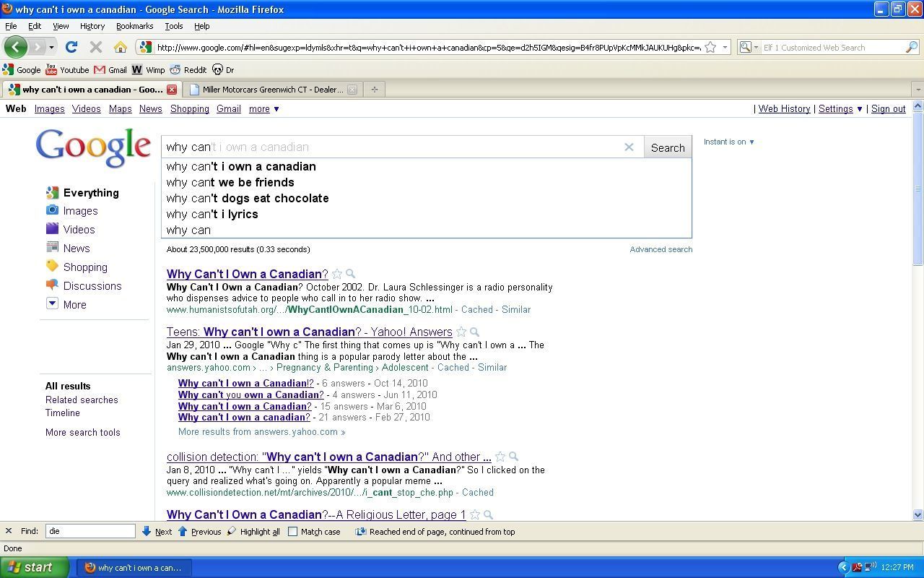Star the collision detection result
The width and height of the screenshot is (924, 578).
tap(500, 457)
